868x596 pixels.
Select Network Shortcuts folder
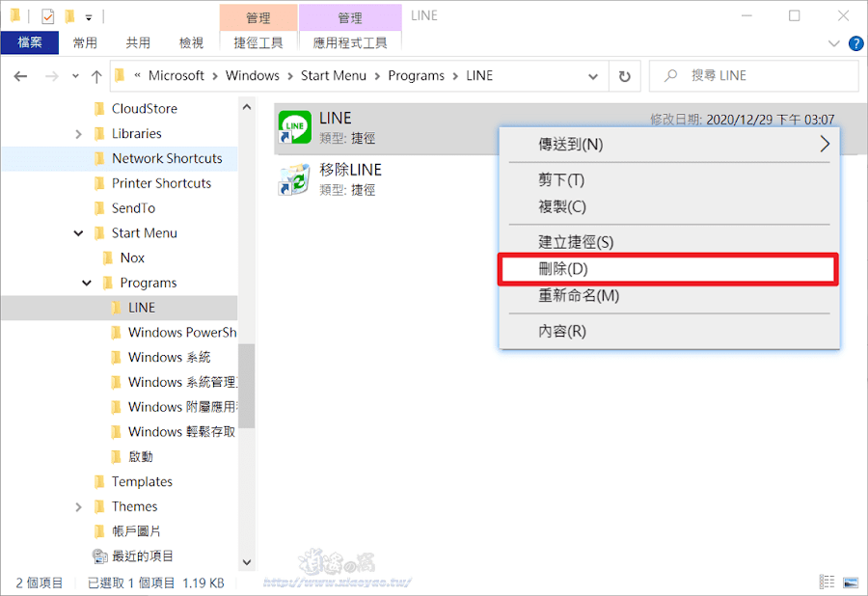point(167,158)
